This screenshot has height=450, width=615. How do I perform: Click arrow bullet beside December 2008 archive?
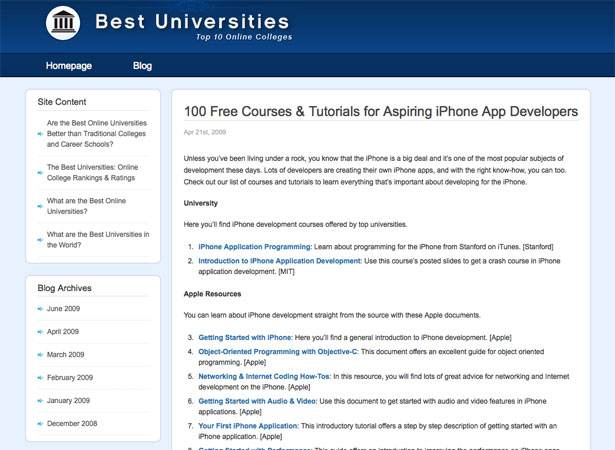(x=40, y=424)
